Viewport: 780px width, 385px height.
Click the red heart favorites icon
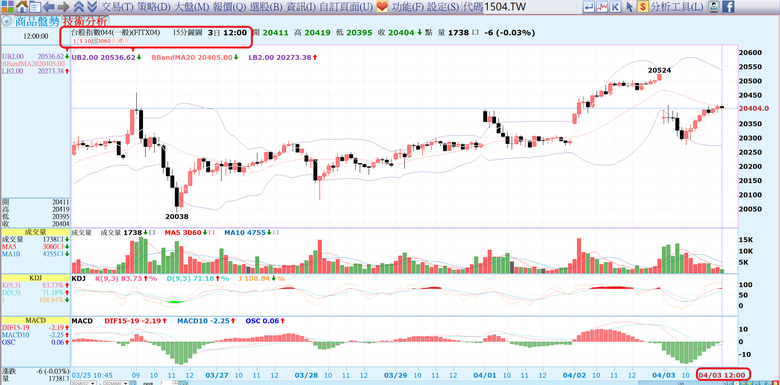382,6
